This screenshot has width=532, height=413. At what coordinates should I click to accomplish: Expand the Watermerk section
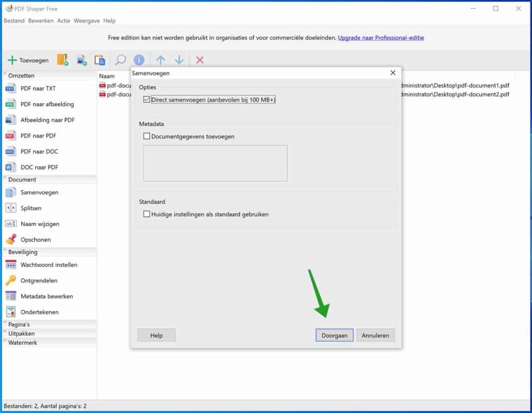tap(49, 343)
